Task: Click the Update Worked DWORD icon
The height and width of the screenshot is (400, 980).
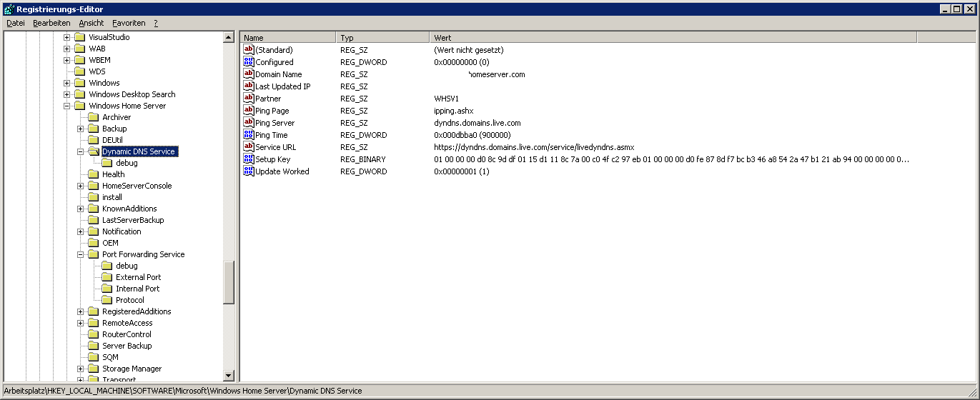Action: point(249,171)
